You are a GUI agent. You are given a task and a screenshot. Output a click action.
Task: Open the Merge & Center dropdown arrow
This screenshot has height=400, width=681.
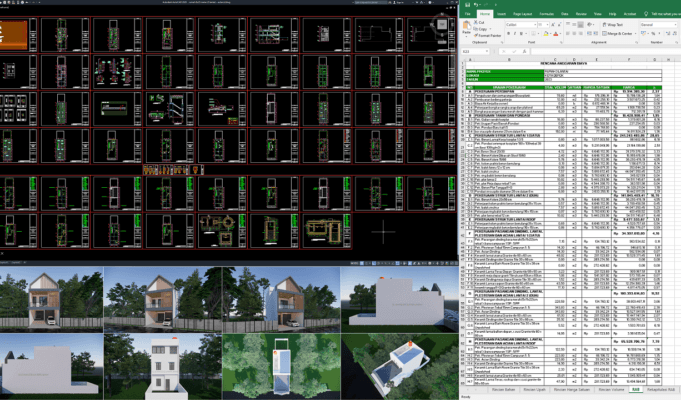coord(636,33)
